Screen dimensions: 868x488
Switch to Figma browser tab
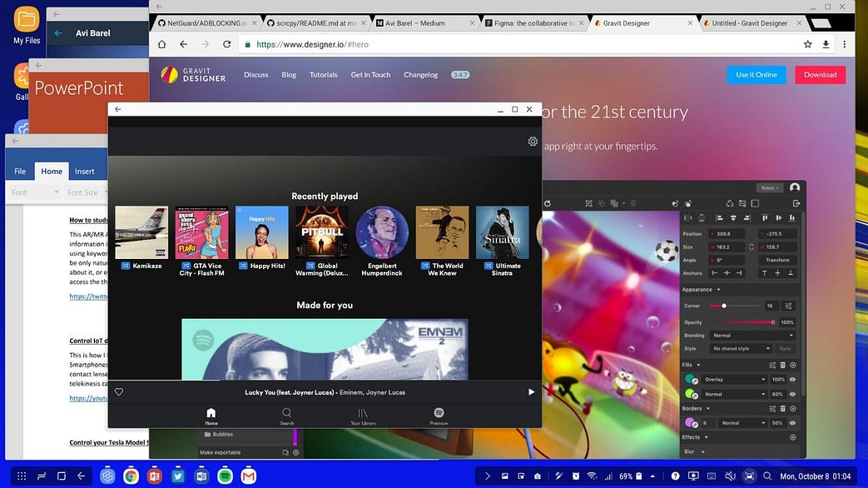pos(534,23)
